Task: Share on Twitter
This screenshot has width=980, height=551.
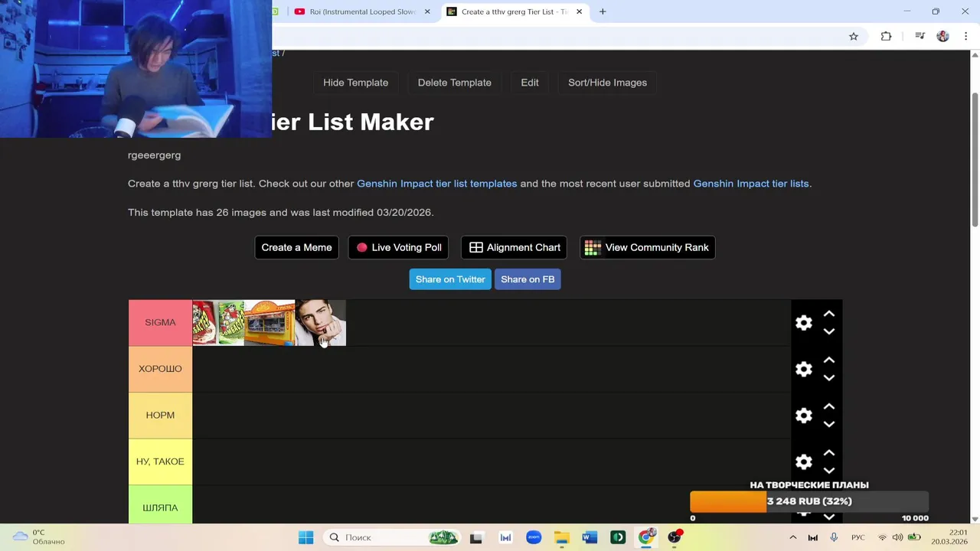Action: point(450,279)
